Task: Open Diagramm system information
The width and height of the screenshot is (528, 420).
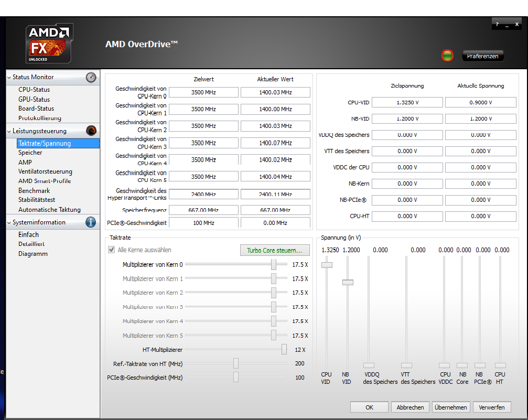Action: [33, 254]
